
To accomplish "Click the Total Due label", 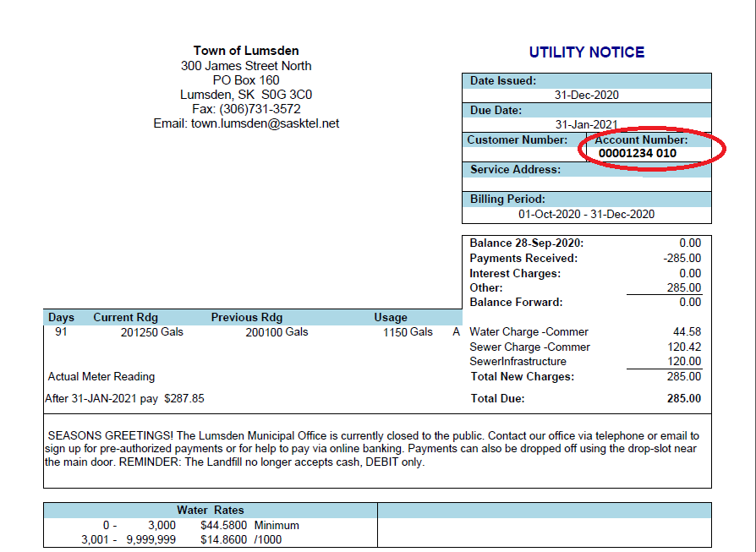I will [496, 398].
